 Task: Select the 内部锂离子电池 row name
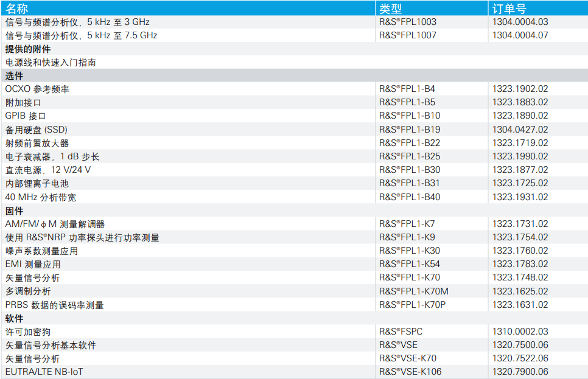tap(37, 184)
